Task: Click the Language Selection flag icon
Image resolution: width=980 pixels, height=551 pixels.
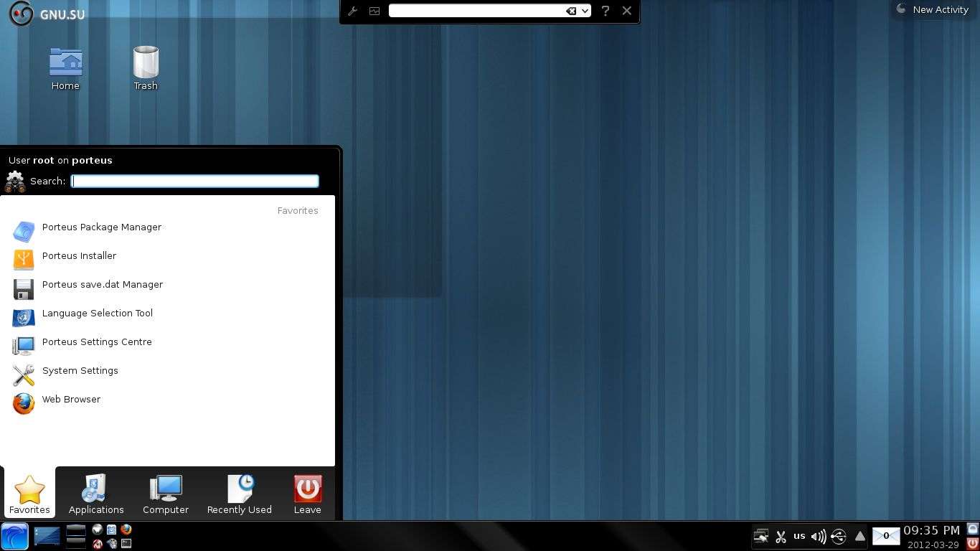Action: click(x=24, y=317)
